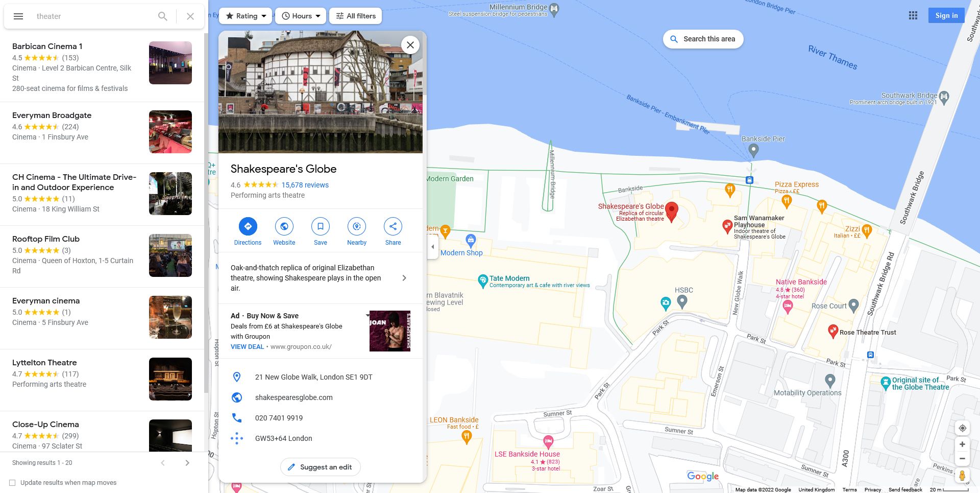Click the Shakespeare's Globe red pin

(x=672, y=212)
